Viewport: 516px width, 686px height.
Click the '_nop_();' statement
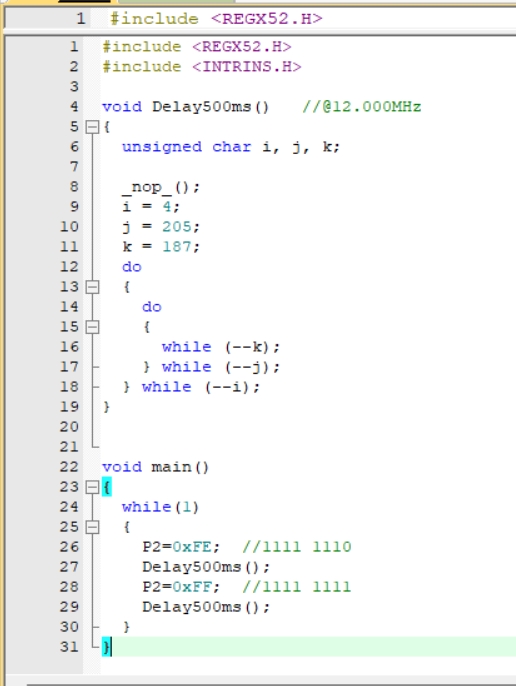click(161, 187)
